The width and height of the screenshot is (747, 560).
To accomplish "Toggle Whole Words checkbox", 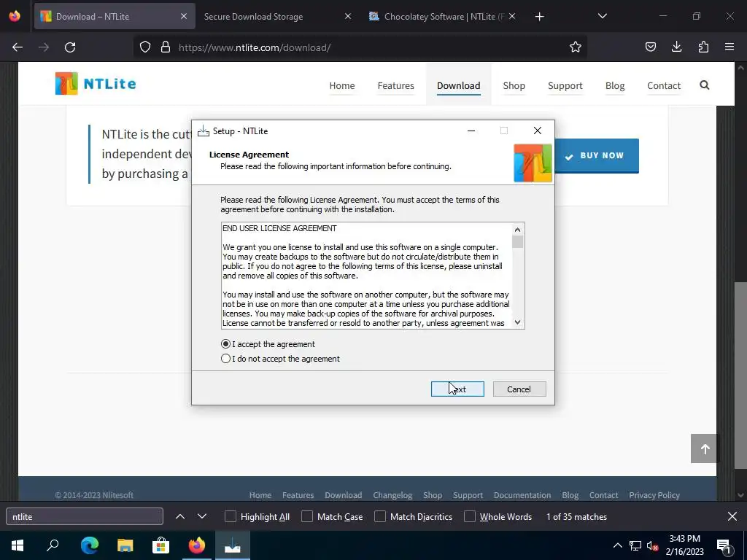I will (x=470, y=517).
